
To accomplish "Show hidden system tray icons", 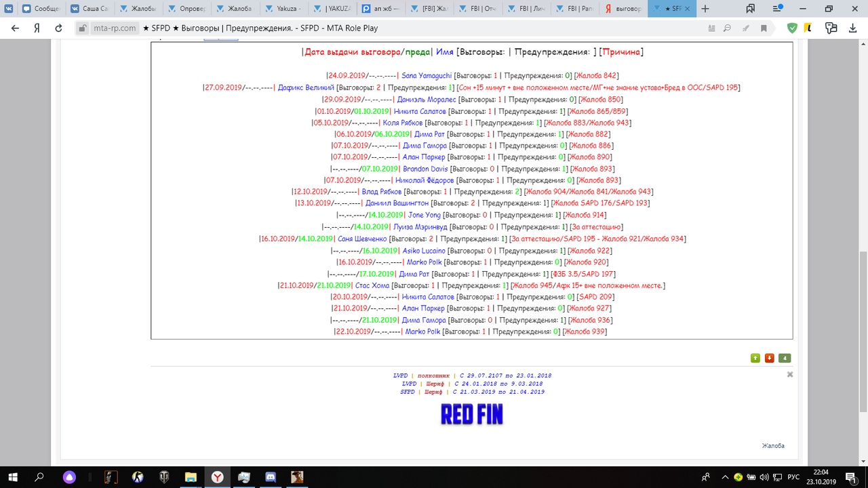I will point(725,477).
